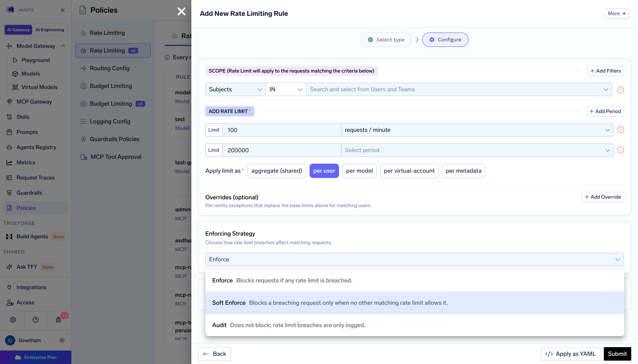Open the IN operator dropdown

(x=286, y=89)
